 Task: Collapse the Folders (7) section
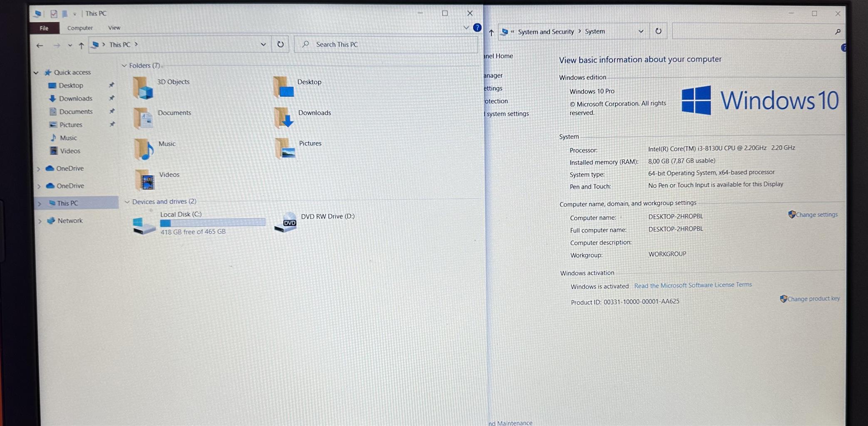pyautogui.click(x=124, y=66)
